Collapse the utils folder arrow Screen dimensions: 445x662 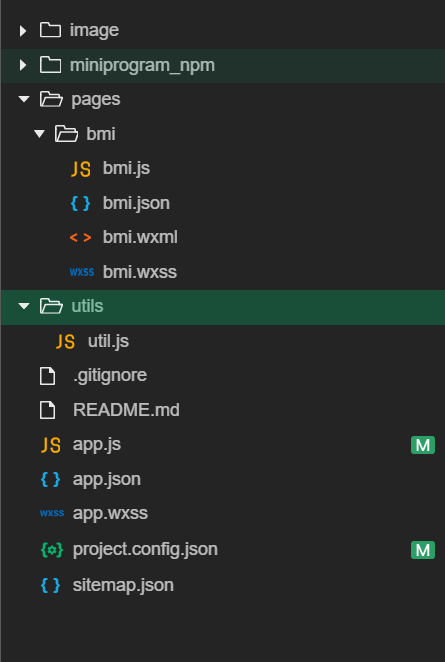(x=24, y=306)
